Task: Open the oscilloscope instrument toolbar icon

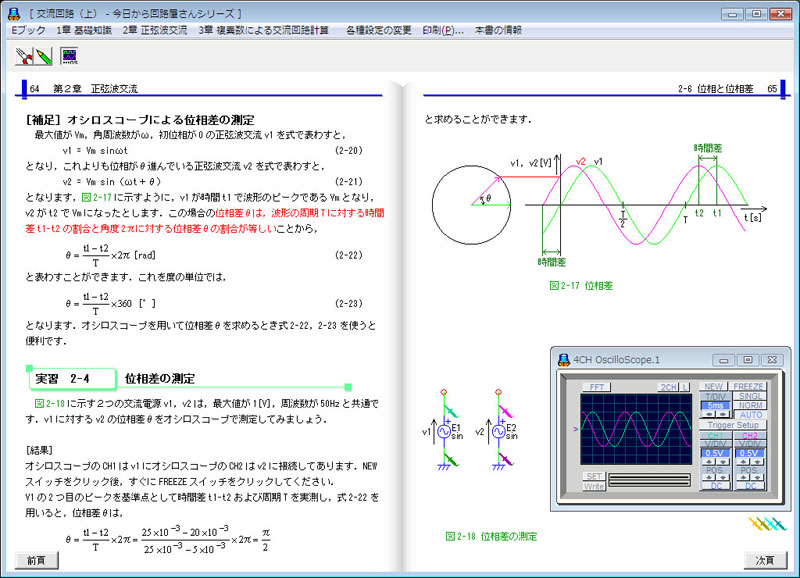Action: (69, 56)
